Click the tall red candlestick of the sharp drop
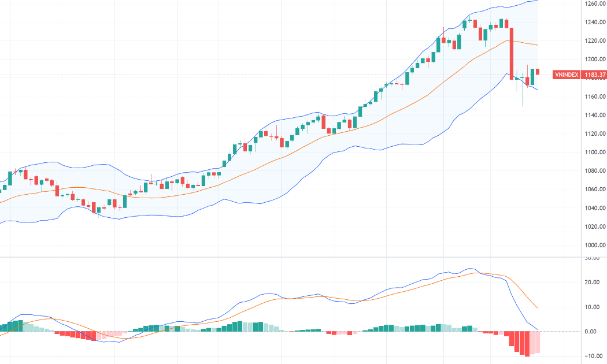The width and height of the screenshot is (607, 364). 512,53
